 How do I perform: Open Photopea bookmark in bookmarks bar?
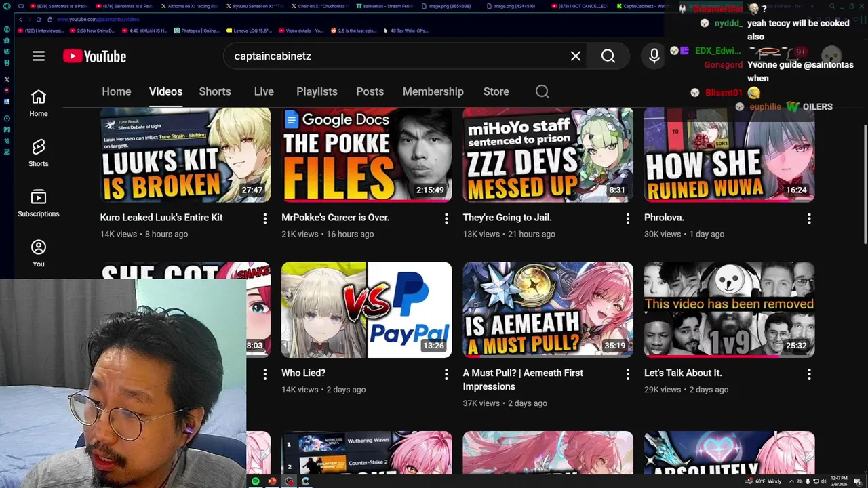[x=197, y=30]
